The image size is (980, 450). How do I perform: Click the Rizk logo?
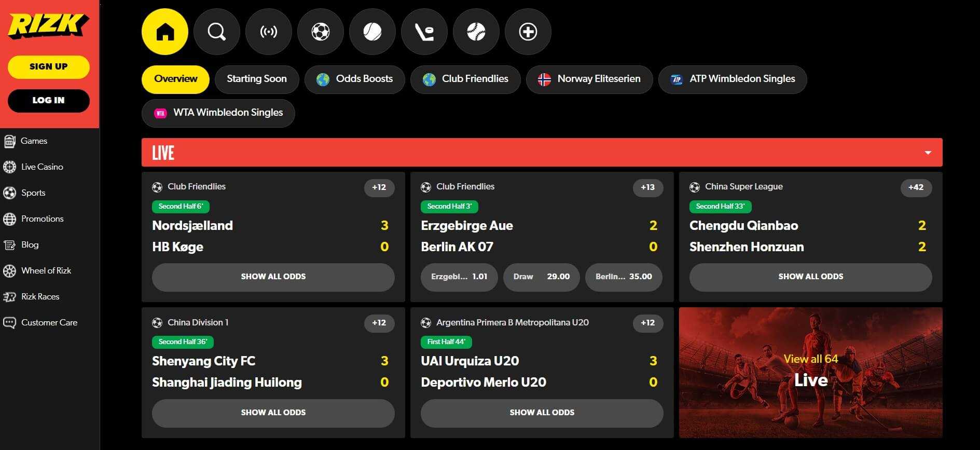[48, 26]
